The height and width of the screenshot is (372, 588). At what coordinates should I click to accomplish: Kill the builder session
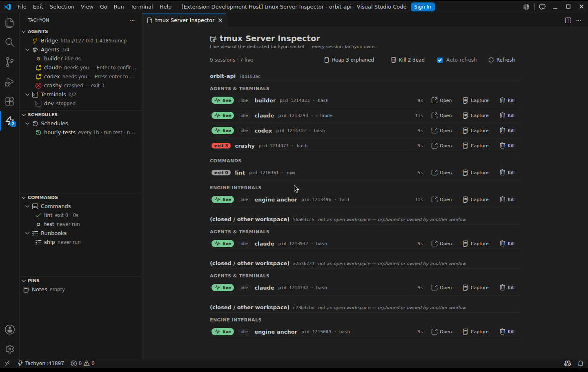(507, 100)
